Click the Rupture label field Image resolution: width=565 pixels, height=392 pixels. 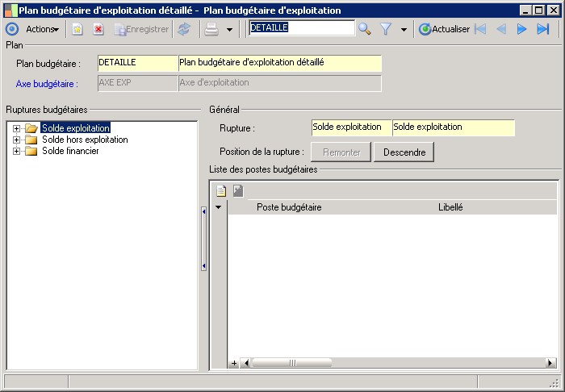[454, 127]
